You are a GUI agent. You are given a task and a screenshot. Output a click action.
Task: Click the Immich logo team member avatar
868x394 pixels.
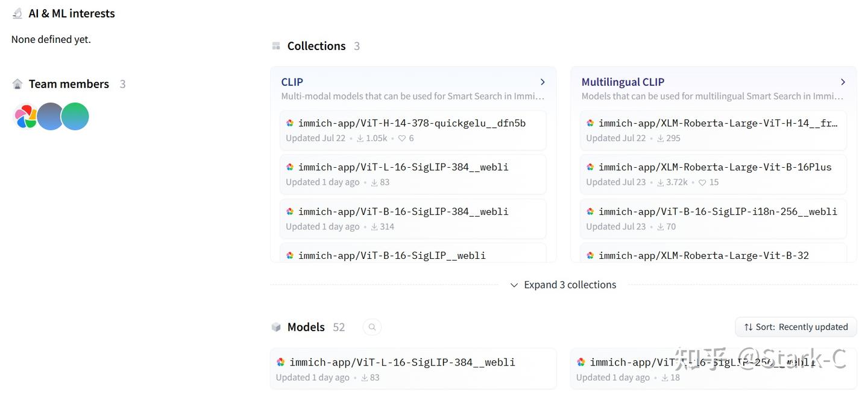(26, 116)
